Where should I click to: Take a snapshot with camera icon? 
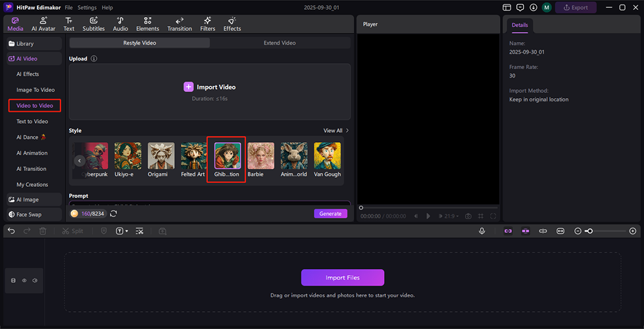pyautogui.click(x=468, y=216)
